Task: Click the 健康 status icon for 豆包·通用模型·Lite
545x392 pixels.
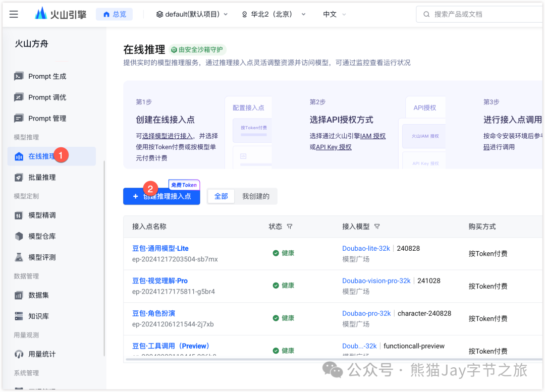Action: tap(276, 253)
